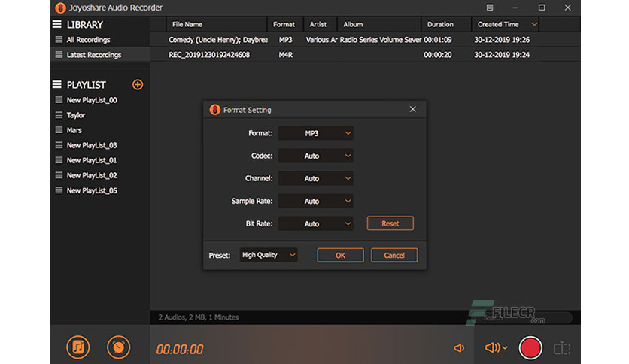
Task: Collapse the PLAYLIST section hamburger icon
Action: [57, 84]
